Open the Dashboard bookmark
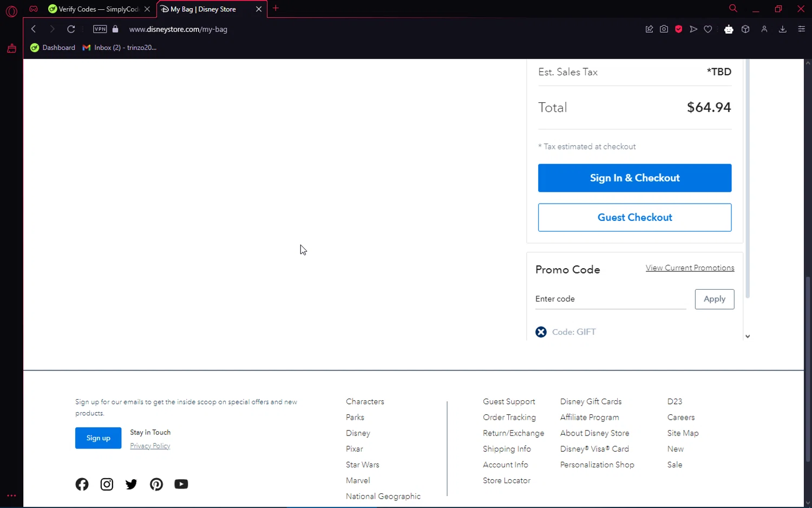Screen dimensions: 812x508 [53, 48]
